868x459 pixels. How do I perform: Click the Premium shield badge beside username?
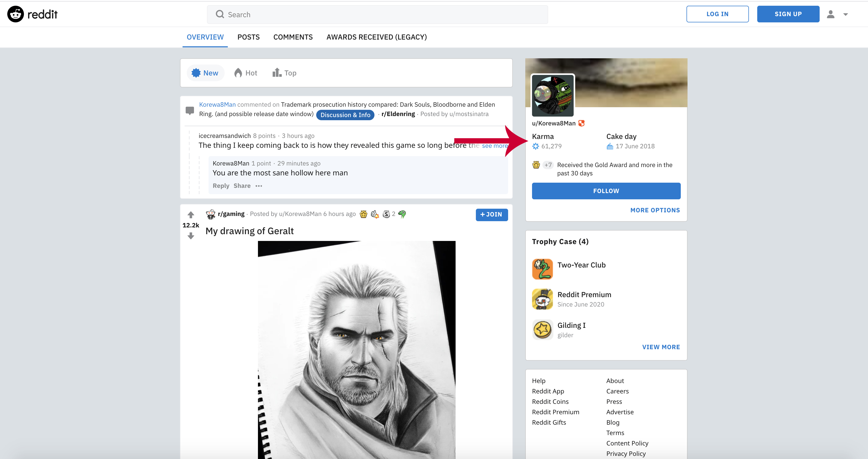click(581, 123)
